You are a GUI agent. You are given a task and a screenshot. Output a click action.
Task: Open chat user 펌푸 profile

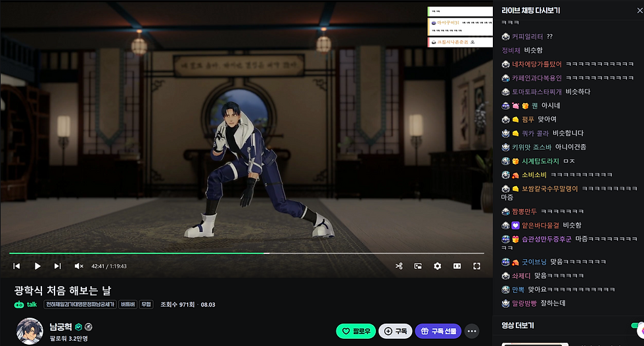[528, 120]
